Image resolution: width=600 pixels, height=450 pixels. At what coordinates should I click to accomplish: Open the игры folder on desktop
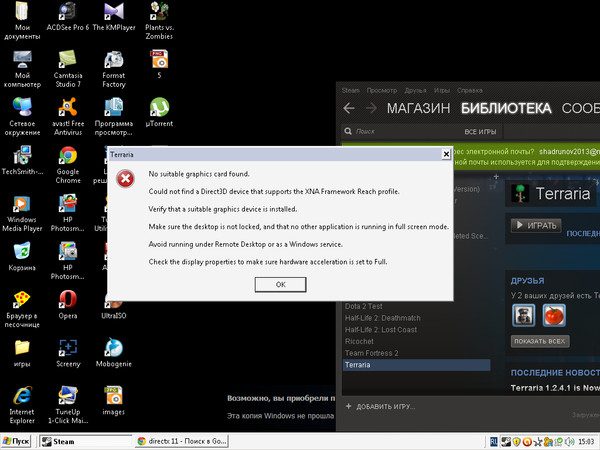tap(22, 353)
